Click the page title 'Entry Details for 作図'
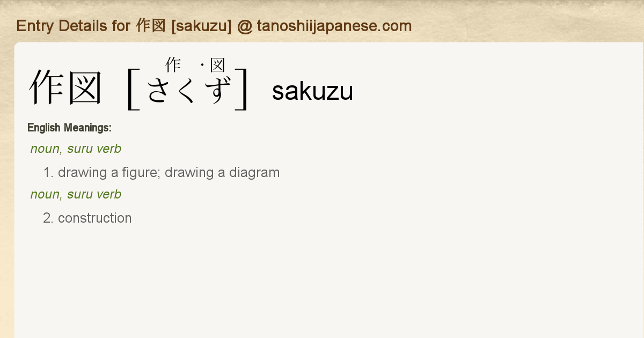The height and width of the screenshot is (338, 644). (x=91, y=26)
